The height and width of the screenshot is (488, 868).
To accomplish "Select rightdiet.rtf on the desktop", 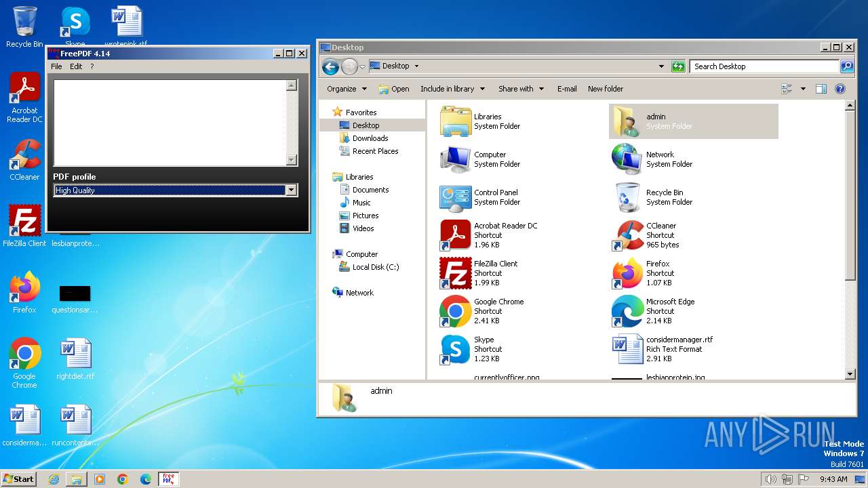I will pos(75,359).
